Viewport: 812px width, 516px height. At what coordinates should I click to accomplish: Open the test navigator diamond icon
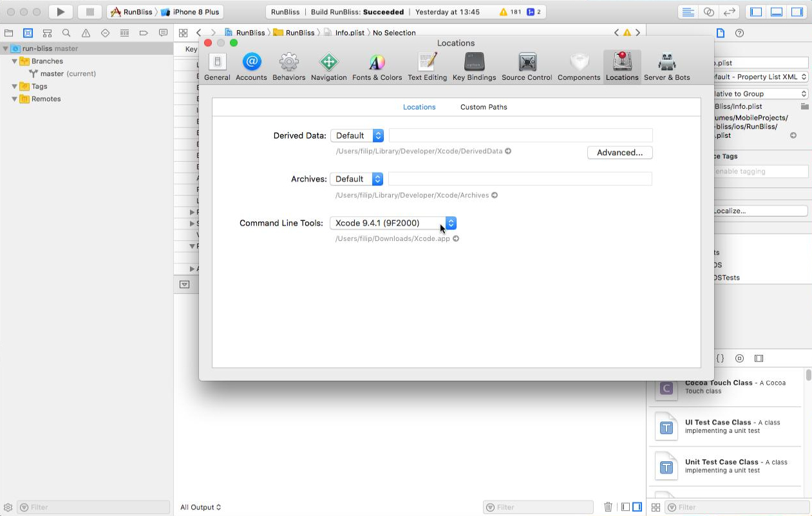[105, 33]
